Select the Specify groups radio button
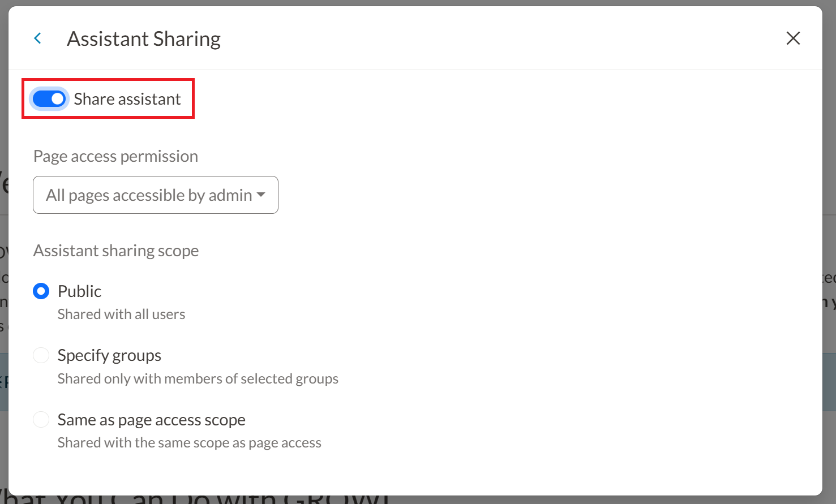This screenshot has width=836, height=504. (41, 355)
